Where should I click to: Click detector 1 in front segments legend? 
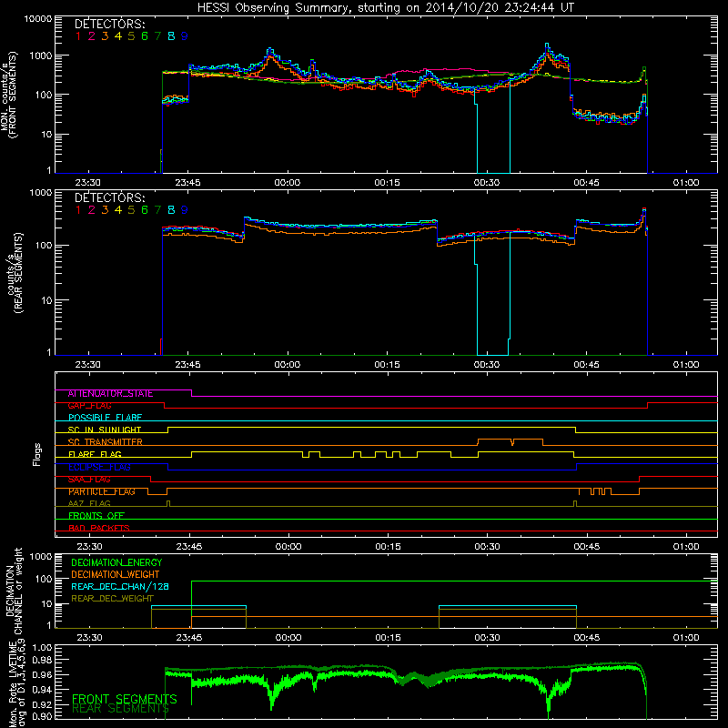tap(78, 36)
